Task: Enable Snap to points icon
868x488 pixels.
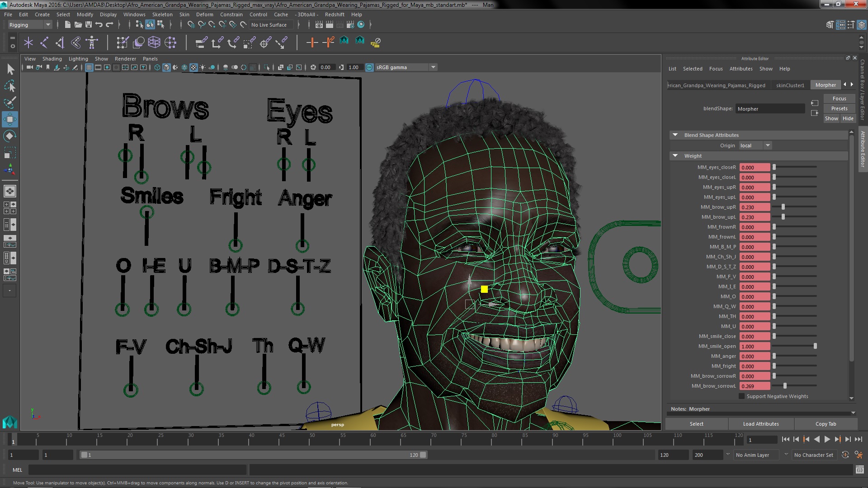Action: click(x=212, y=25)
